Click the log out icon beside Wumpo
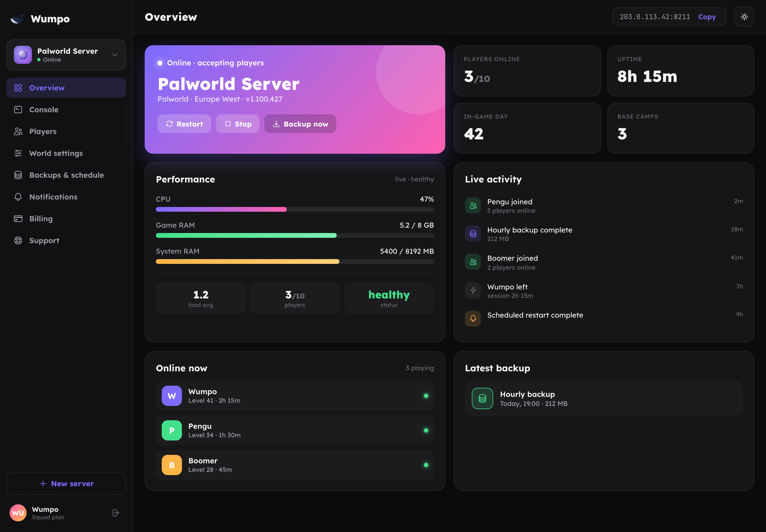Image resolution: width=766 pixels, height=532 pixels. [116, 513]
